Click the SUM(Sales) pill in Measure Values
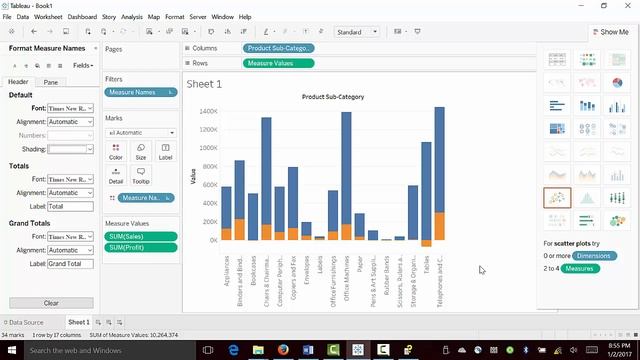Viewport: 640px width, 360px height. [141, 237]
